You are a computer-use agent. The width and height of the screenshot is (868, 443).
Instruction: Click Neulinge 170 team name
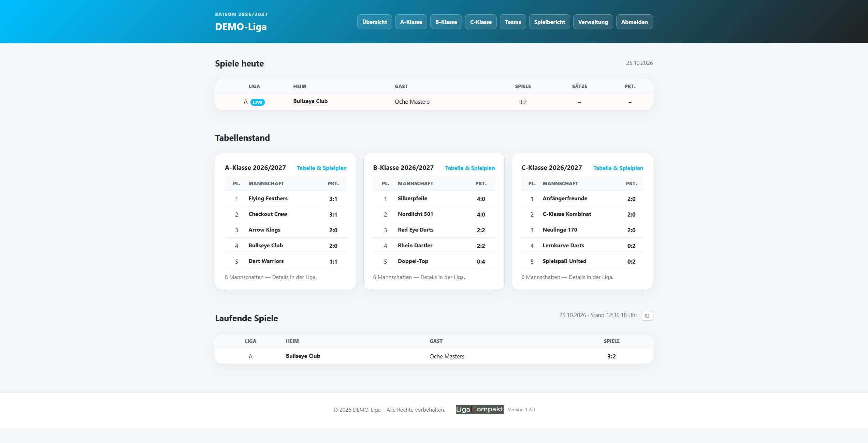[560, 230]
